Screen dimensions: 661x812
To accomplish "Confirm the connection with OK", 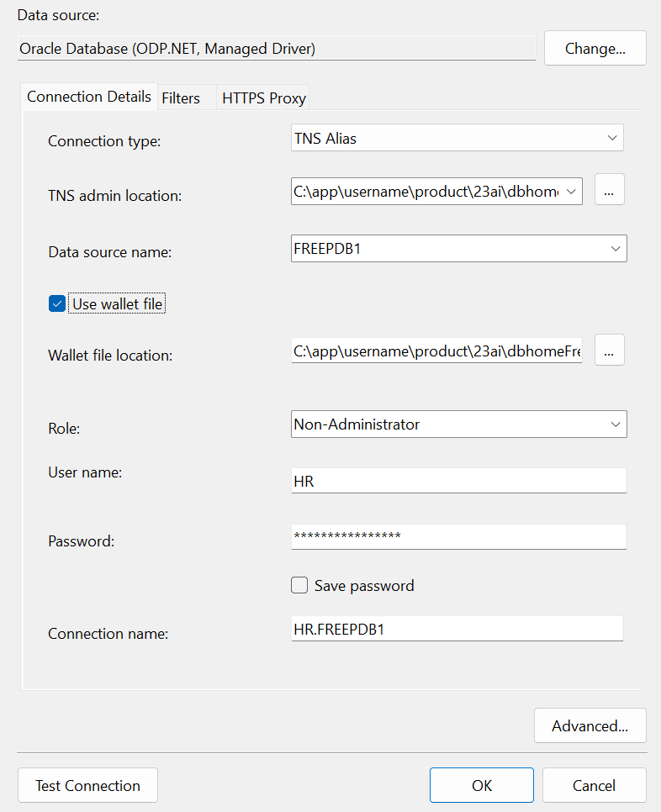I will click(x=481, y=785).
